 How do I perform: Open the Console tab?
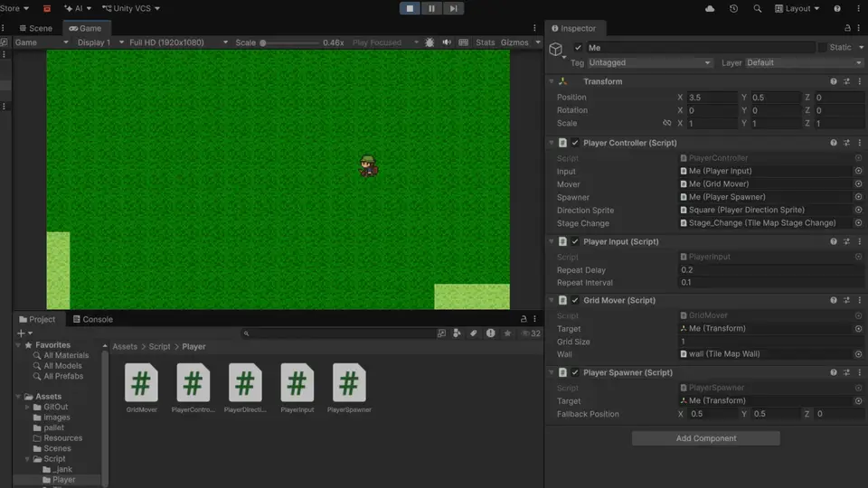[93, 319]
